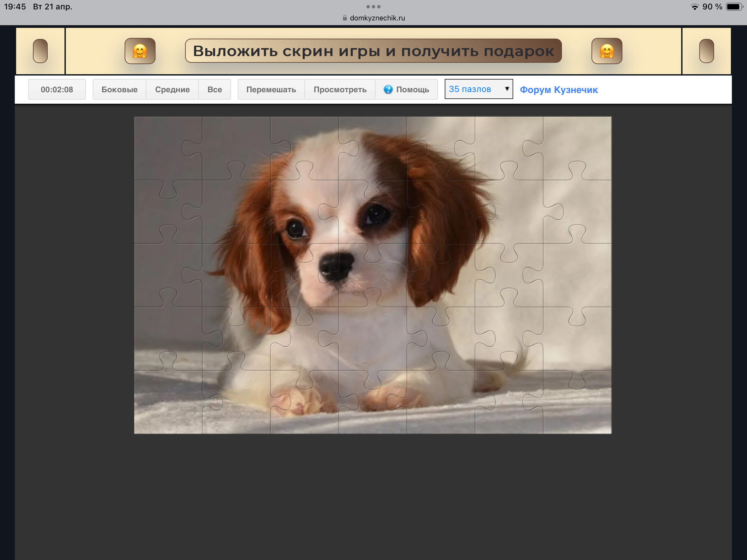This screenshot has width=747, height=560.
Task: Click the right hugging-face emoji button
Action: [607, 51]
